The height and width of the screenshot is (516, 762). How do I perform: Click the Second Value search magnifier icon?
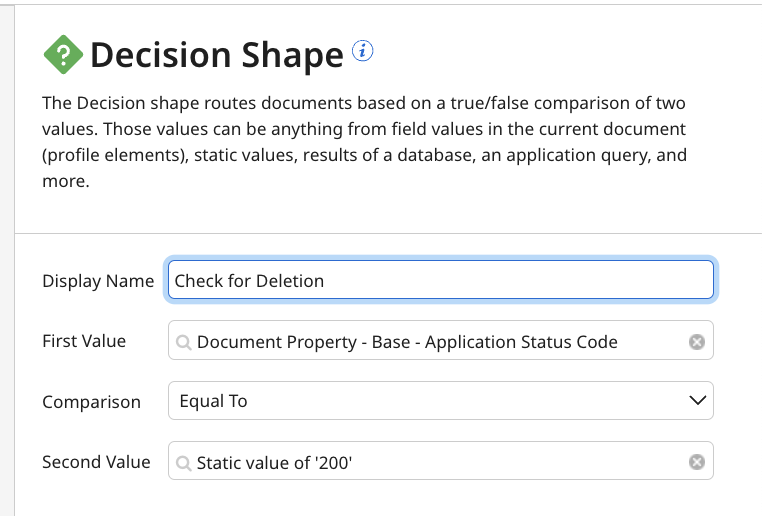pos(184,463)
